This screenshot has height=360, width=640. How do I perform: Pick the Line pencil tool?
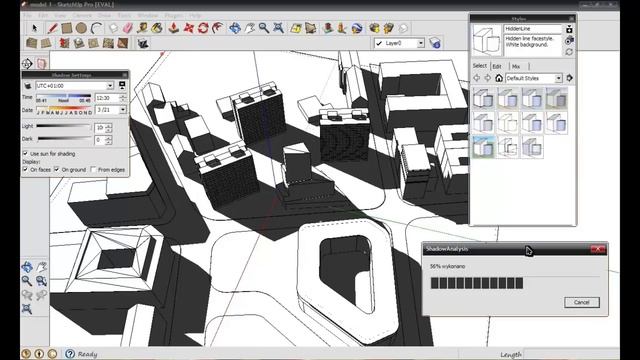pyautogui.click(x=52, y=28)
